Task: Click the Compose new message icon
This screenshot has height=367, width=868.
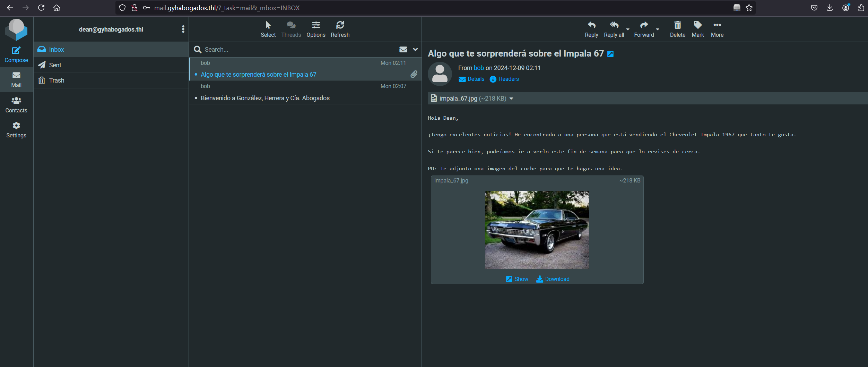Action: (16, 54)
